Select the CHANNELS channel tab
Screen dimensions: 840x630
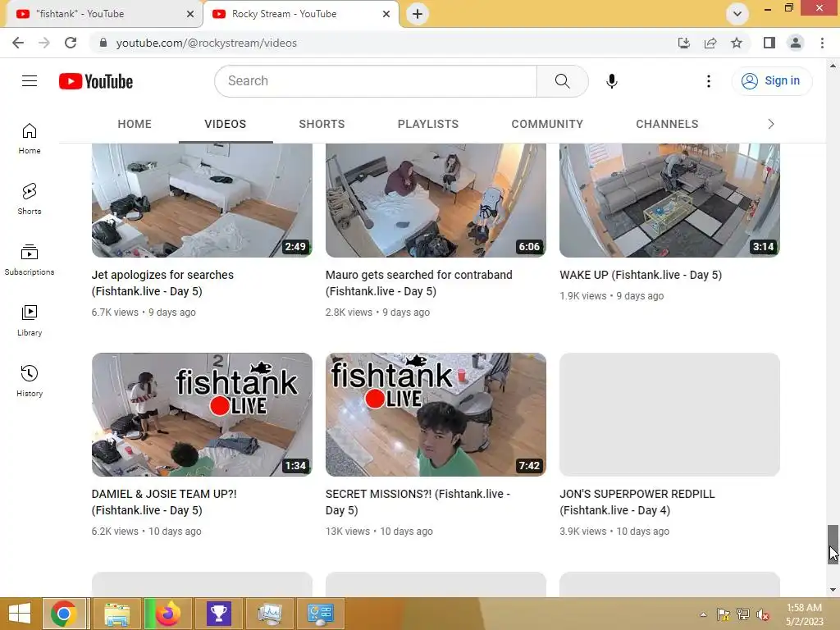tap(667, 124)
